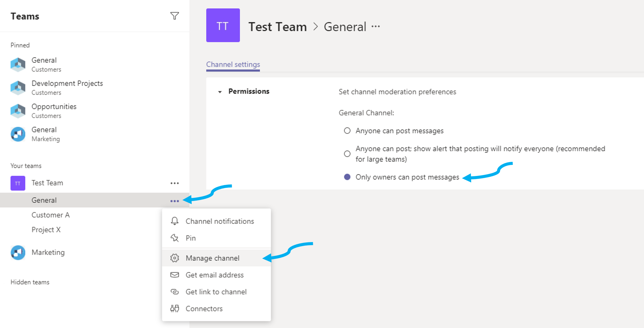Image resolution: width=644 pixels, height=328 pixels.
Task: Choose the 'show alert' posting radio option
Action: pyautogui.click(x=347, y=154)
